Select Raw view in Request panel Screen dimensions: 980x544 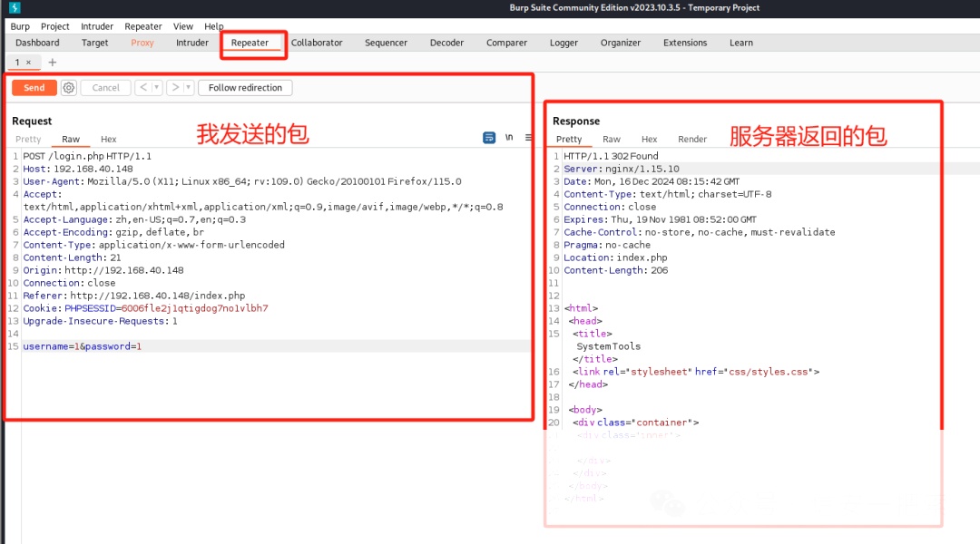pyautogui.click(x=71, y=140)
